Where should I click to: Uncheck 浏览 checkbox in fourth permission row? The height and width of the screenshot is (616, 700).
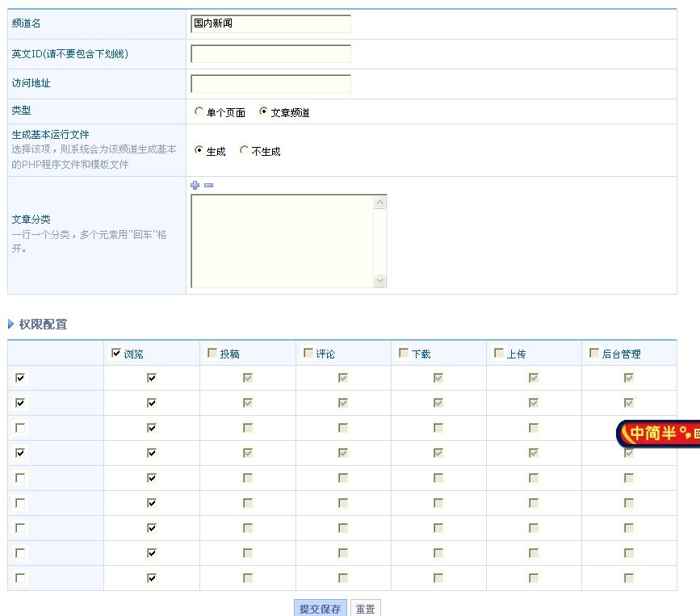point(152,453)
